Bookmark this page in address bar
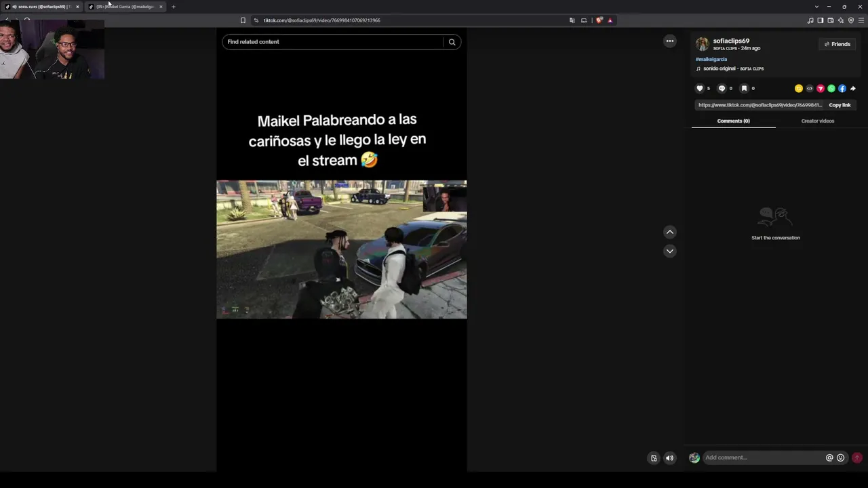 coord(243,20)
